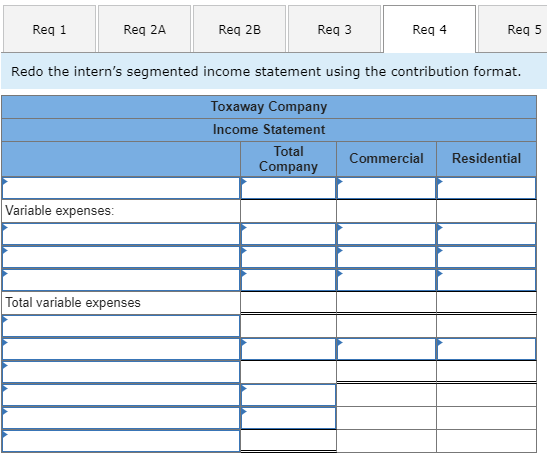This screenshot has height=460, width=547.
Task: Open the Req 2A tab
Action: 144,29
